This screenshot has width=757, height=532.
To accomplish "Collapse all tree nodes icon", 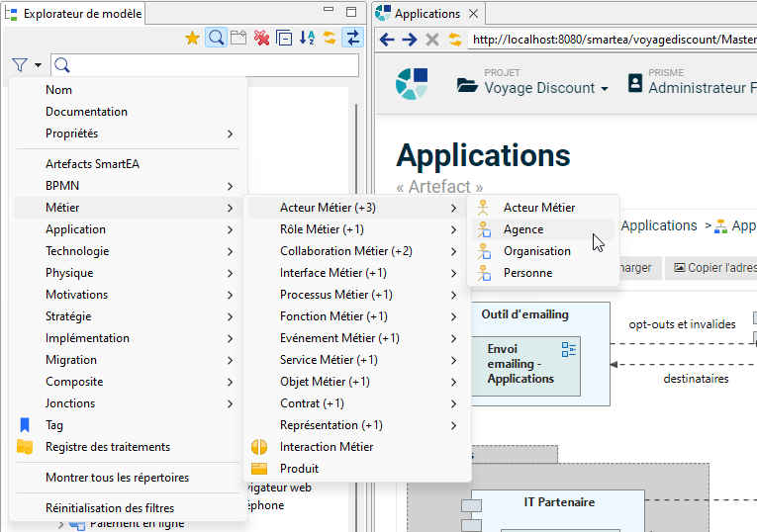I will point(284,39).
